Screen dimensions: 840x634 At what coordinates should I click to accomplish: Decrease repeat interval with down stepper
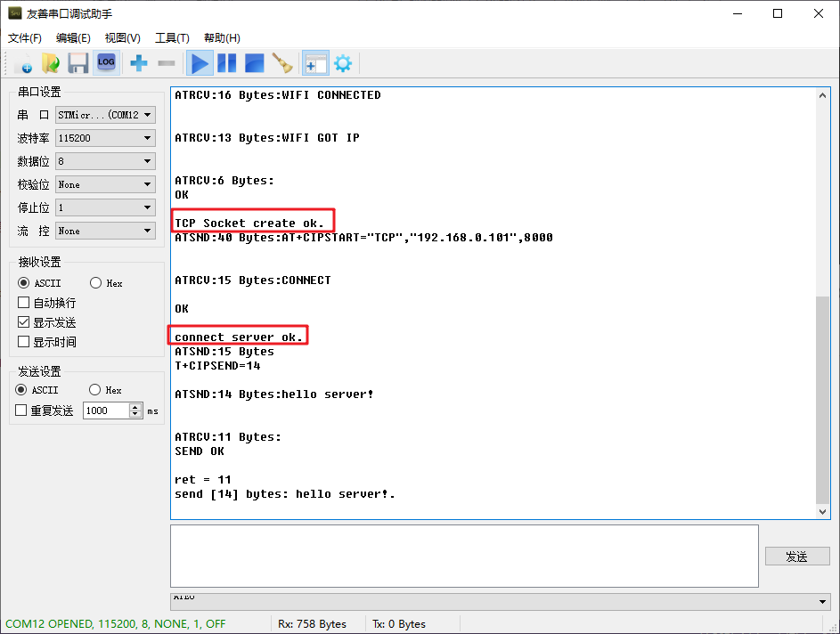[135, 414]
